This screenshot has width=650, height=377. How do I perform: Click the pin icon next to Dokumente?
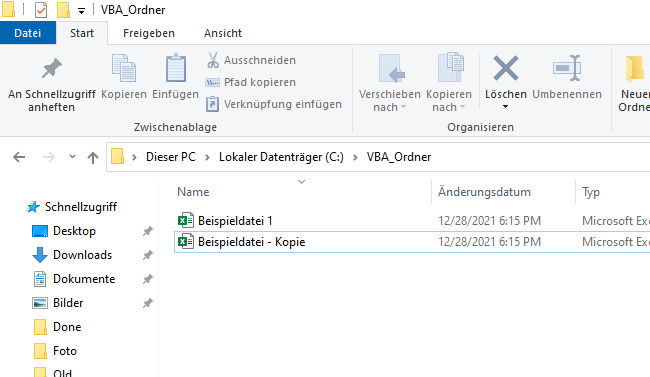(x=148, y=279)
